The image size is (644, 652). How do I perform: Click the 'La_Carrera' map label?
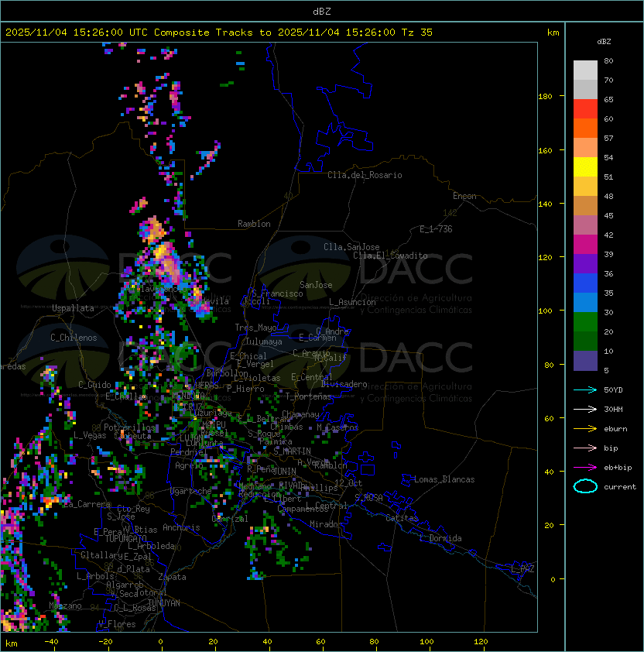(87, 504)
